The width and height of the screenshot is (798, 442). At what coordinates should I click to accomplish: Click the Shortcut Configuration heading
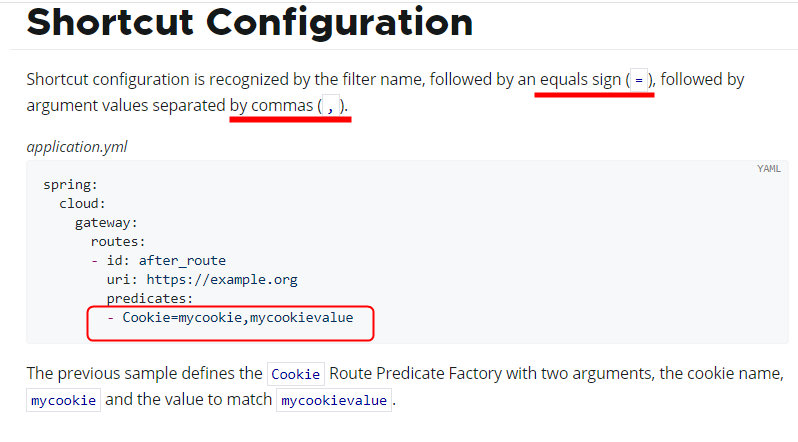point(250,23)
